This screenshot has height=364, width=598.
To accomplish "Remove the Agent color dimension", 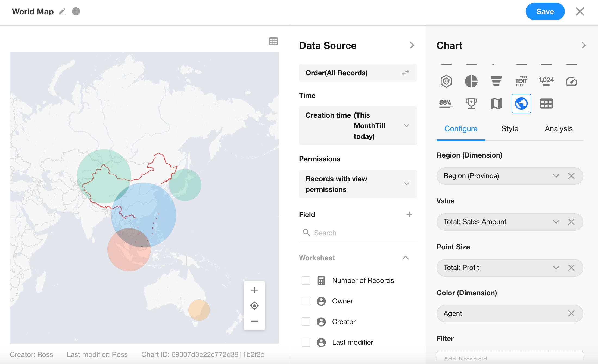I will click(x=571, y=313).
